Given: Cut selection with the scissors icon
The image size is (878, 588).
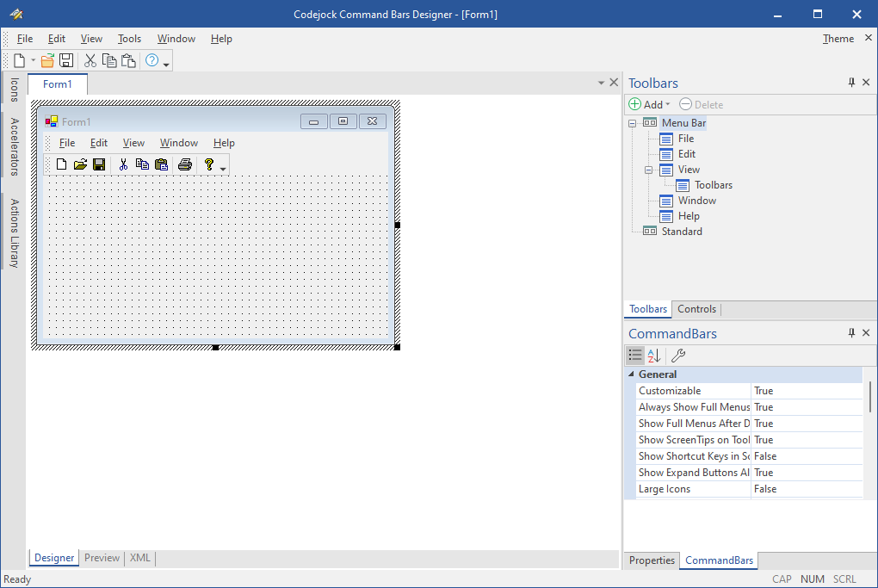Looking at the screenshot, I should click(90, 60).
